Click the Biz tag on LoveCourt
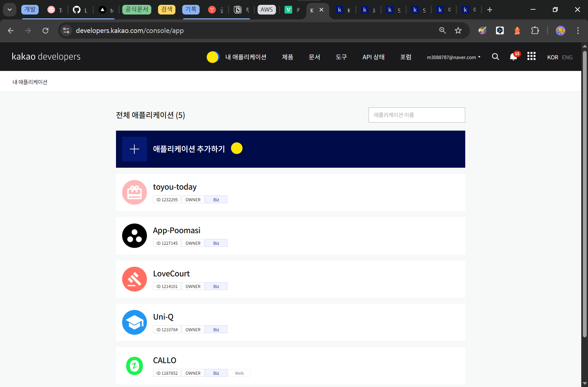The height and width of the screenshot is (387, 588). pyautogui.click(x=216, y=286)
